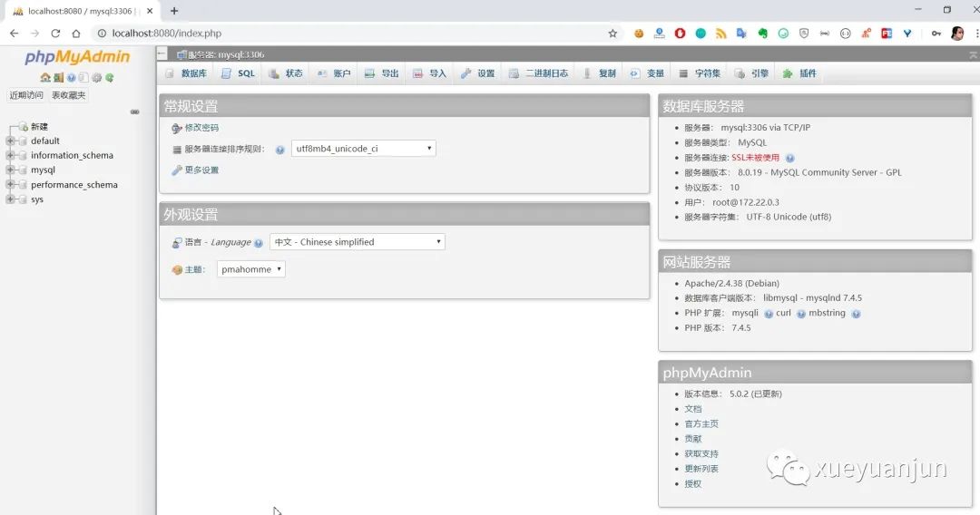This screenshot has width=980, height=515.
Task: Open the 二进制日志 tab
Action: click(x=539, y=73)
